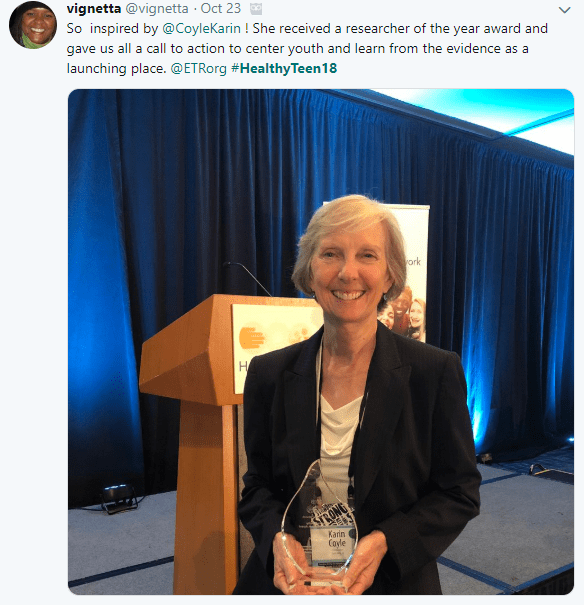Viewport: 584px width, 605px height.
Task: Click the Hootsuite owl icon beside date
Action: point(256,8)
